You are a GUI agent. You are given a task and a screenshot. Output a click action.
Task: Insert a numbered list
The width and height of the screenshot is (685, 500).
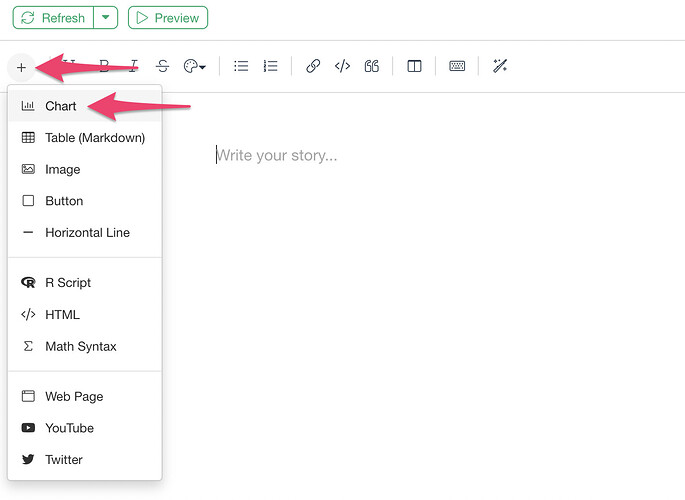[270, 66]
